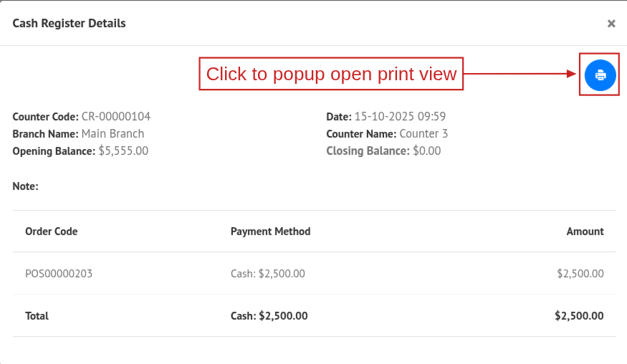
Task: Click the $0.00 closing balance value
Action: (427, 150)
